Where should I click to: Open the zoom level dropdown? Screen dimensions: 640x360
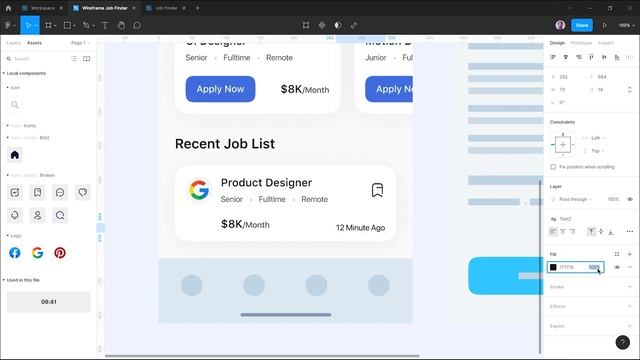[x=626, y=25]
